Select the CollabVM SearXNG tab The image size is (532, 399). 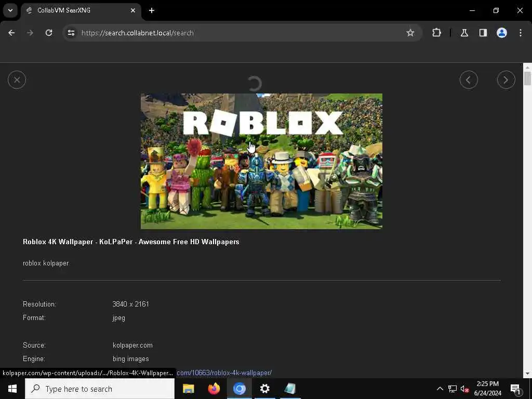81,10
